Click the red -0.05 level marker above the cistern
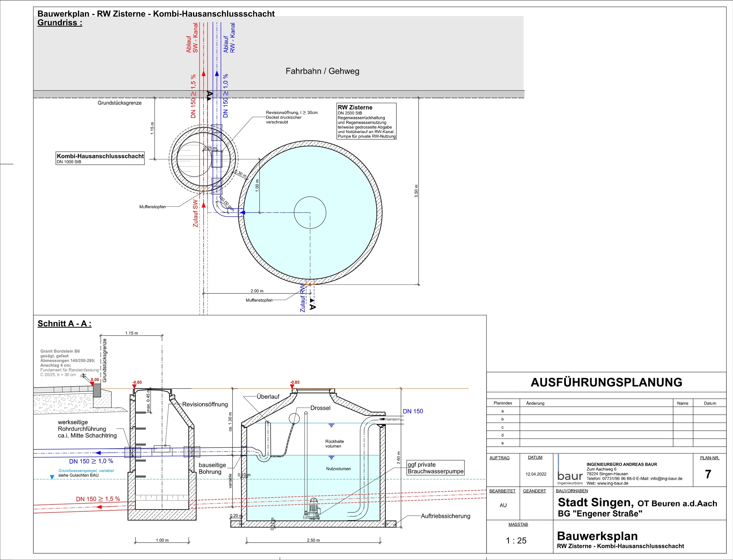This screenshot has width=733, height=560. point(295,384)
